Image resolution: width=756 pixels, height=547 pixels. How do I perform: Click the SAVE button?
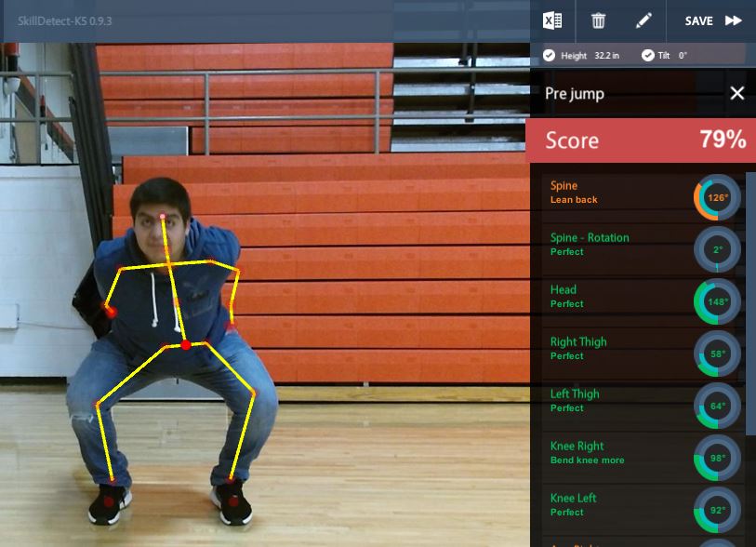coord(698,20)
